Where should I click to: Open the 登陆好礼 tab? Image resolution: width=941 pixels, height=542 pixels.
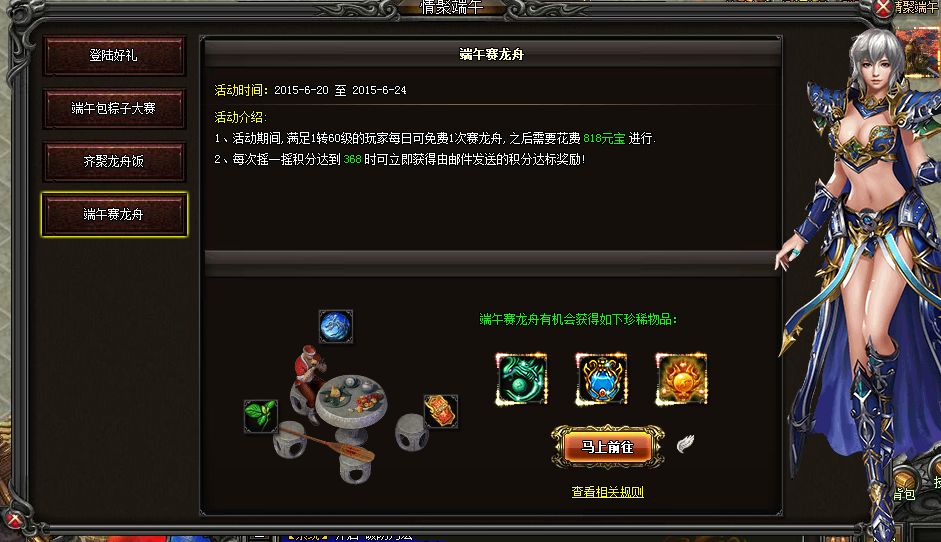click(114, 55)
